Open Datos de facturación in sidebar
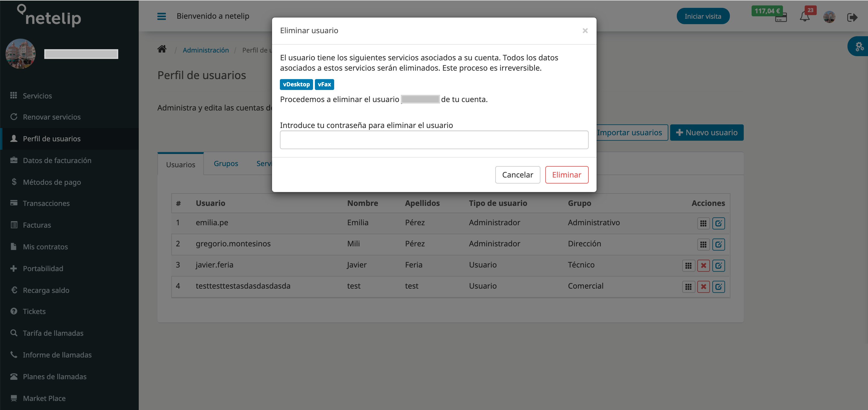This screenshot has height=410, width=868. click(x=69, y=160)
